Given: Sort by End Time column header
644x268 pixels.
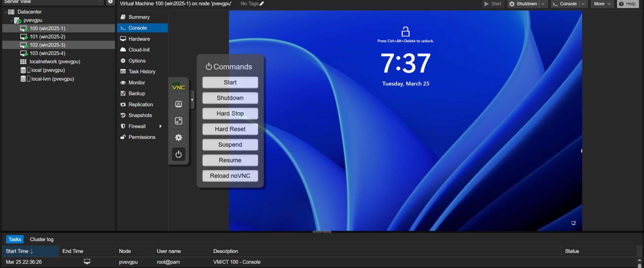Looking at the screenshot, I should [x=87, y=251].
